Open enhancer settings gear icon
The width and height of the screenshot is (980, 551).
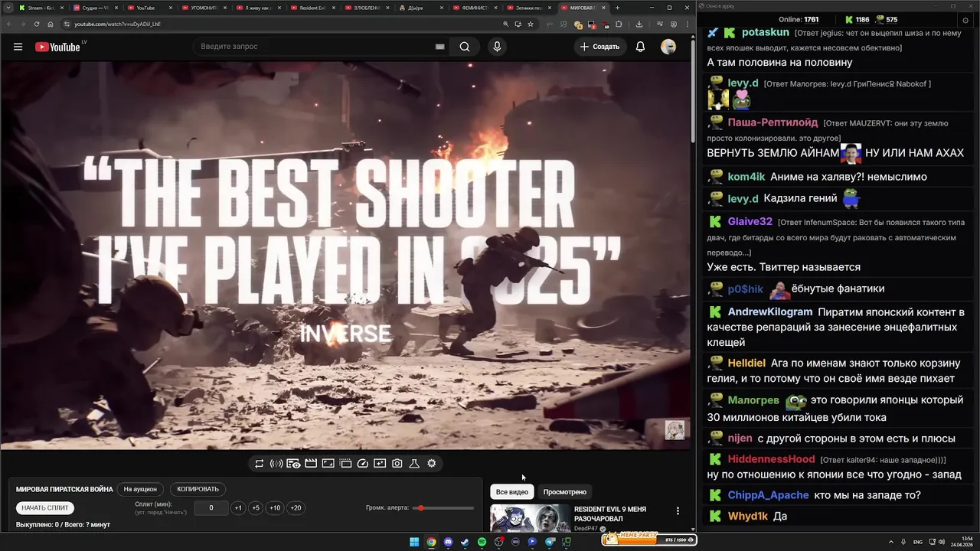point(432,464)
